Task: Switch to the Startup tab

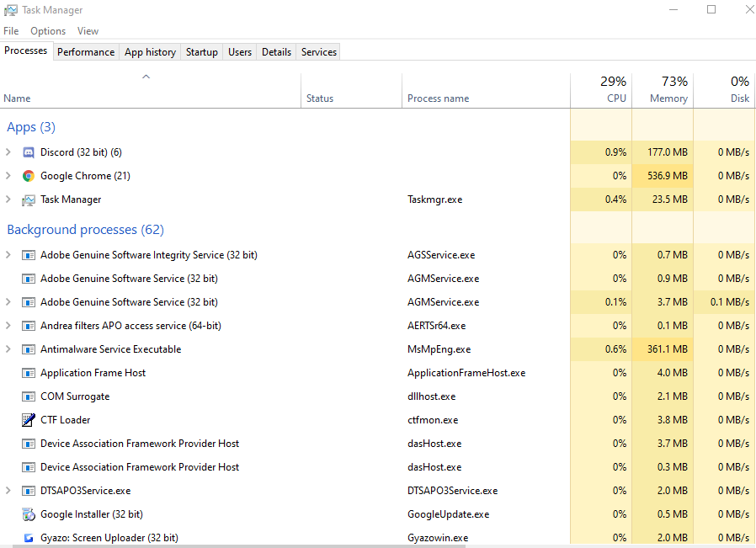Action: coord(201,52)
